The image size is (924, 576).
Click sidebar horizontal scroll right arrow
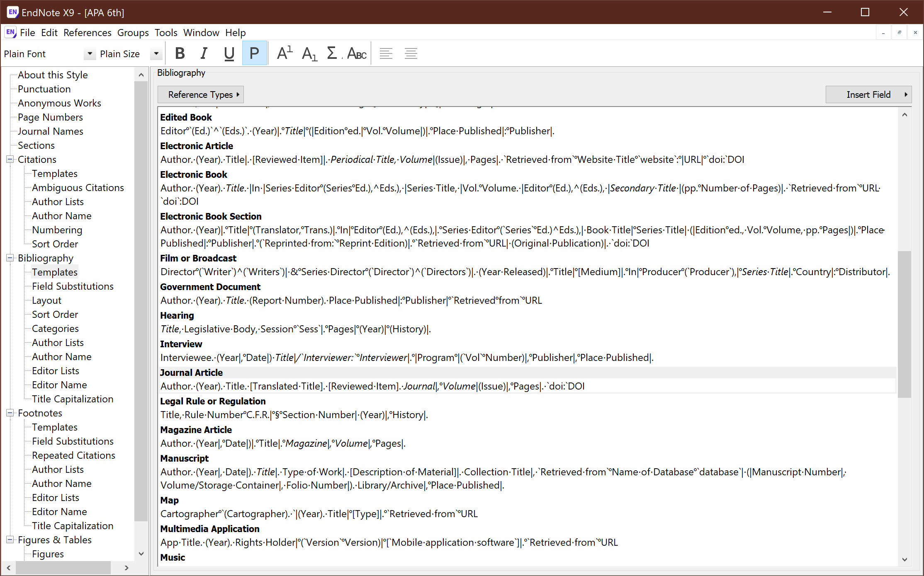(126, 568)
